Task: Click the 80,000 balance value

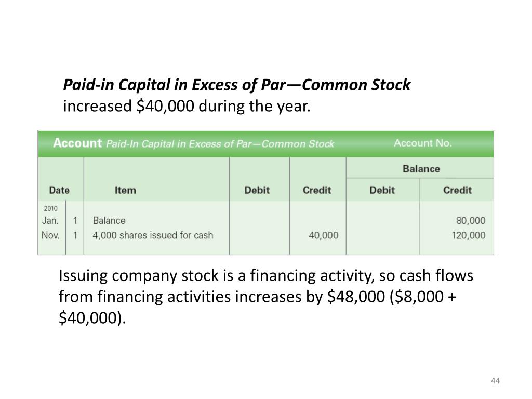Action: coord(471,220)
